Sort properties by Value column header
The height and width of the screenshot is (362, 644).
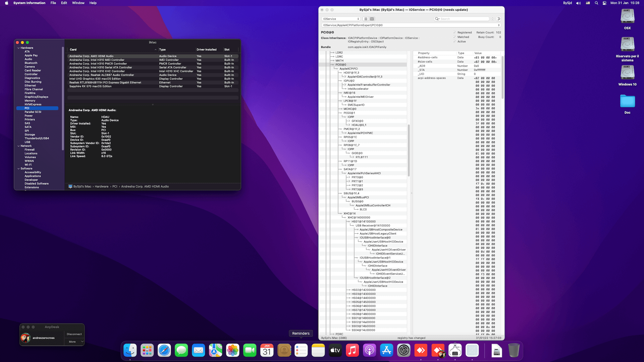pyautogui.click(x=486, y=53)
